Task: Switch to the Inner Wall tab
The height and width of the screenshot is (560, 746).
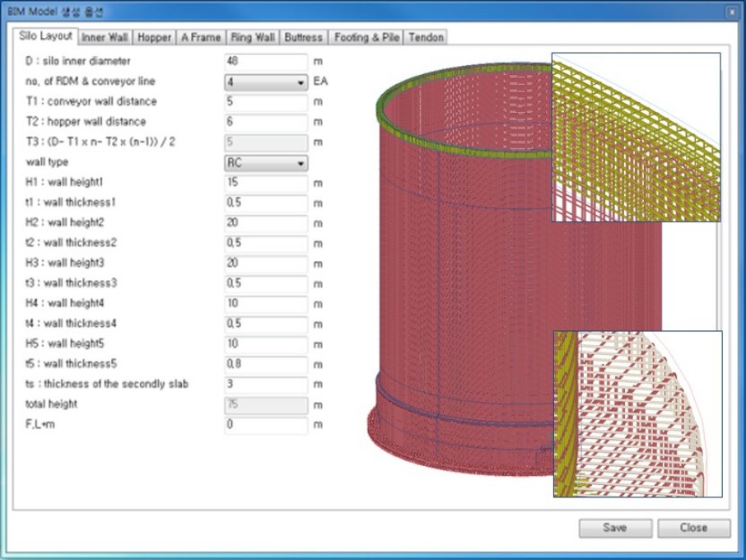Action: pos(105,37)
